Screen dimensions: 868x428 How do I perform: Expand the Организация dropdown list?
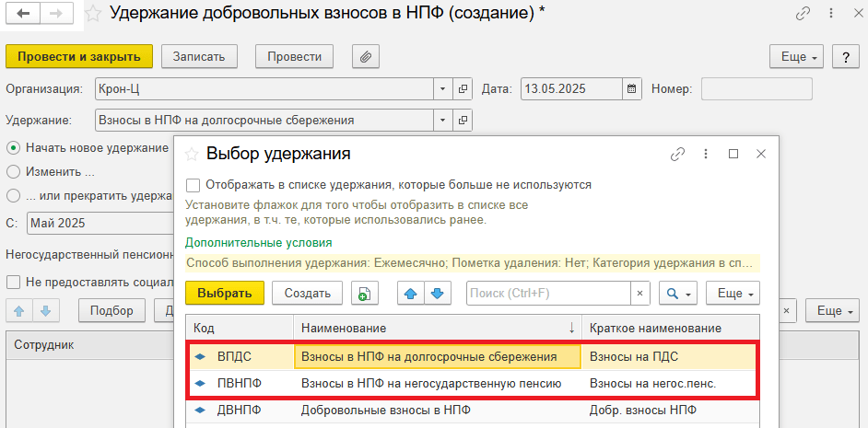coord(442,89)
